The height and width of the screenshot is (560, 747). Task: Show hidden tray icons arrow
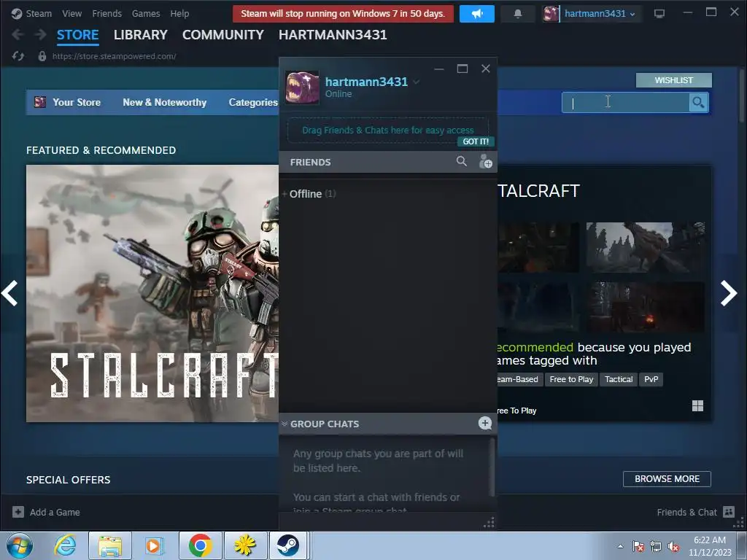(620, 546)
